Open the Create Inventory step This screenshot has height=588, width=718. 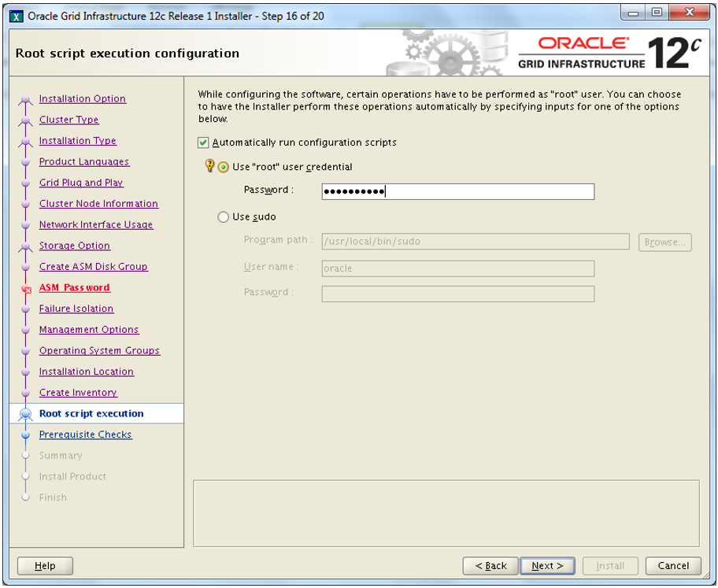[78, 393]
